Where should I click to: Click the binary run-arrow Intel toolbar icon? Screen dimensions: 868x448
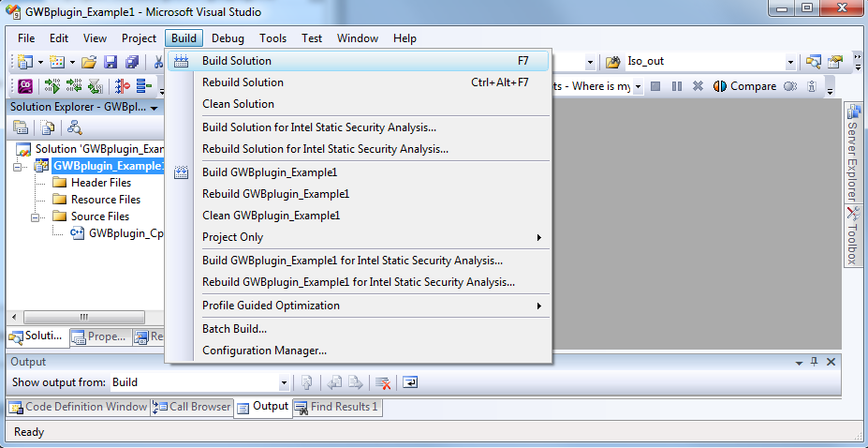[x=52, y=86]
